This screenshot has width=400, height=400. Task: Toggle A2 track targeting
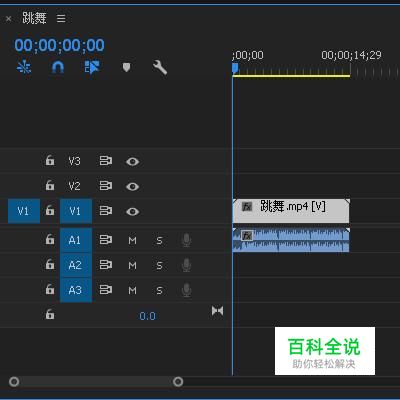click(x=76, y=265)
